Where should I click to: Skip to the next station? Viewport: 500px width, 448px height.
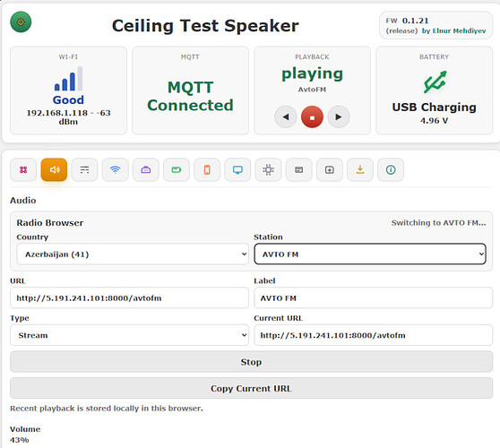[x=339, y=117]
